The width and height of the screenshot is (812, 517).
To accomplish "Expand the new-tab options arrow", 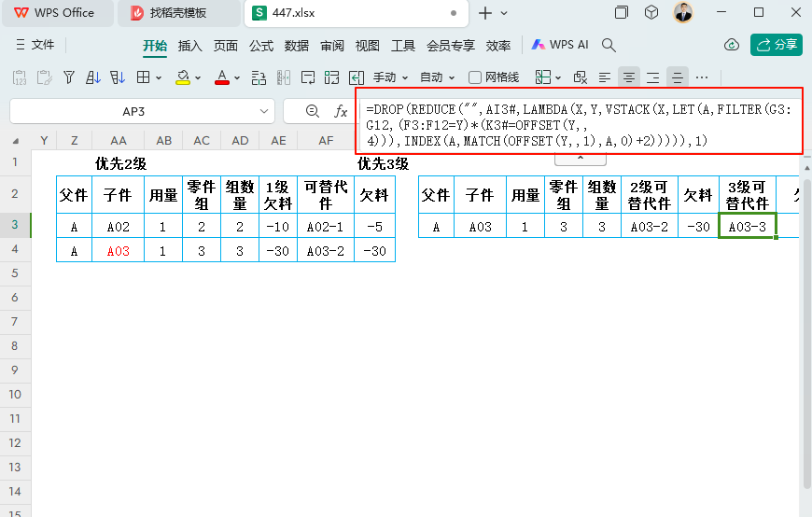I will tap(504, 13).
